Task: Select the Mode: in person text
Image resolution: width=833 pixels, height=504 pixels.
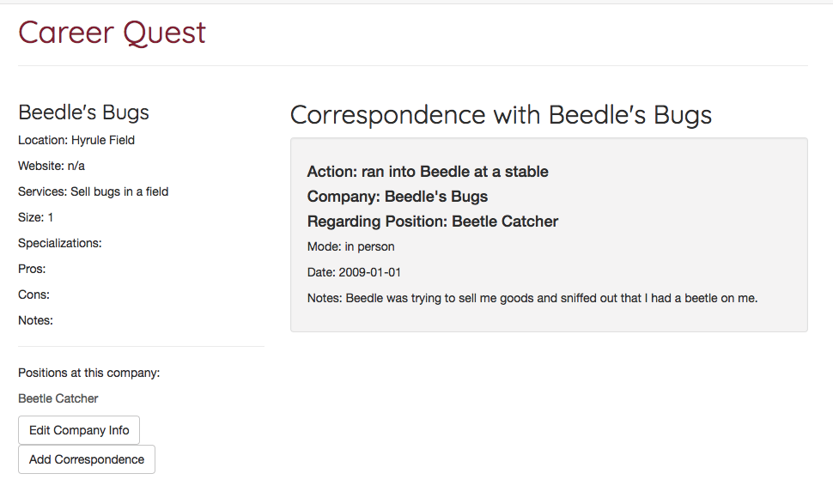Action: 351,247
